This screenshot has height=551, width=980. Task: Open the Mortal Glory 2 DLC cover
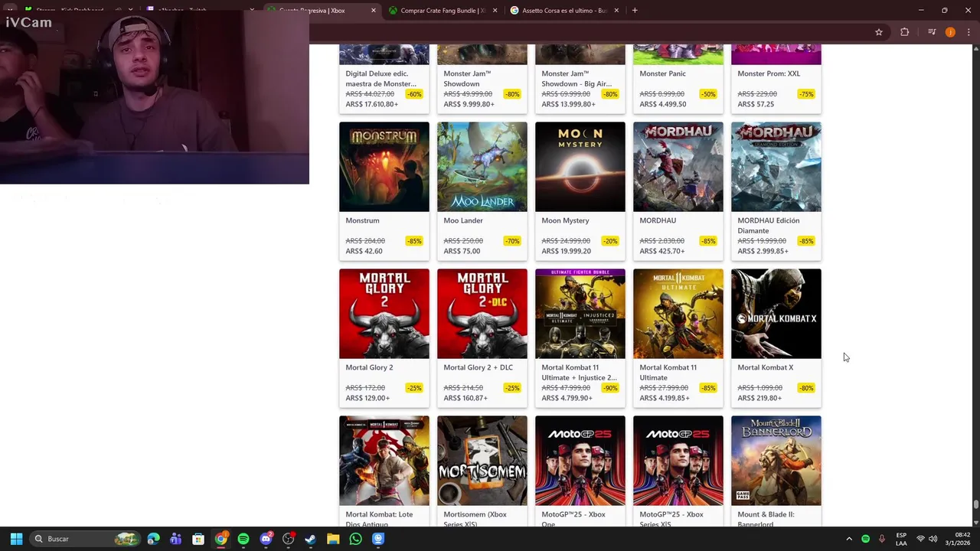pos(482,314)
